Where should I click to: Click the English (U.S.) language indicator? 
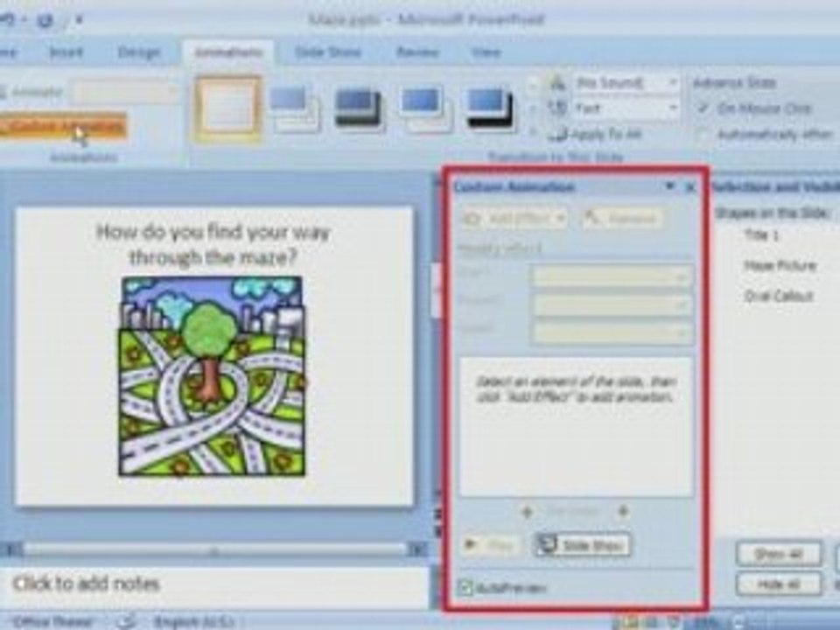[194, 621]
